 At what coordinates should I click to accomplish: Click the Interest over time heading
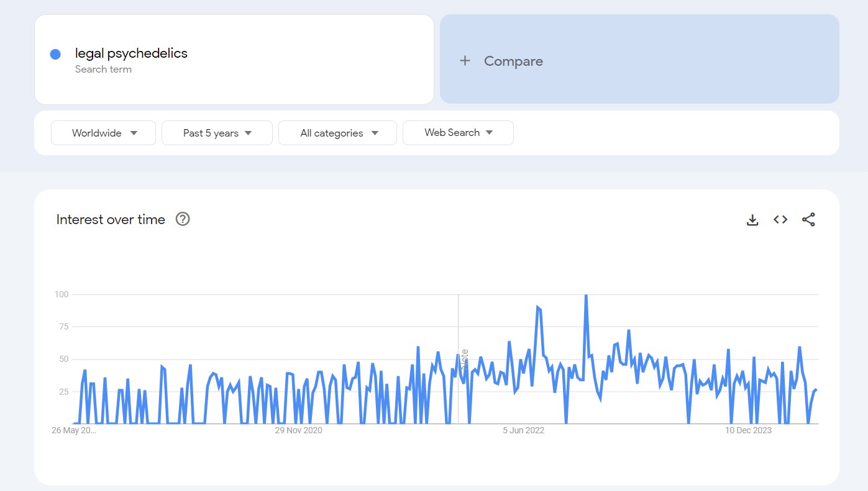coord(111,219)
